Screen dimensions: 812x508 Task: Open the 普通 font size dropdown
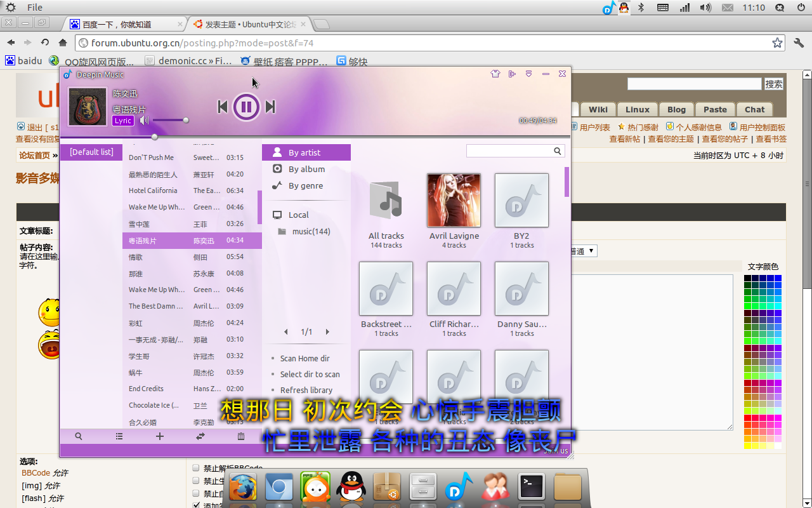[x=582, y=251]
